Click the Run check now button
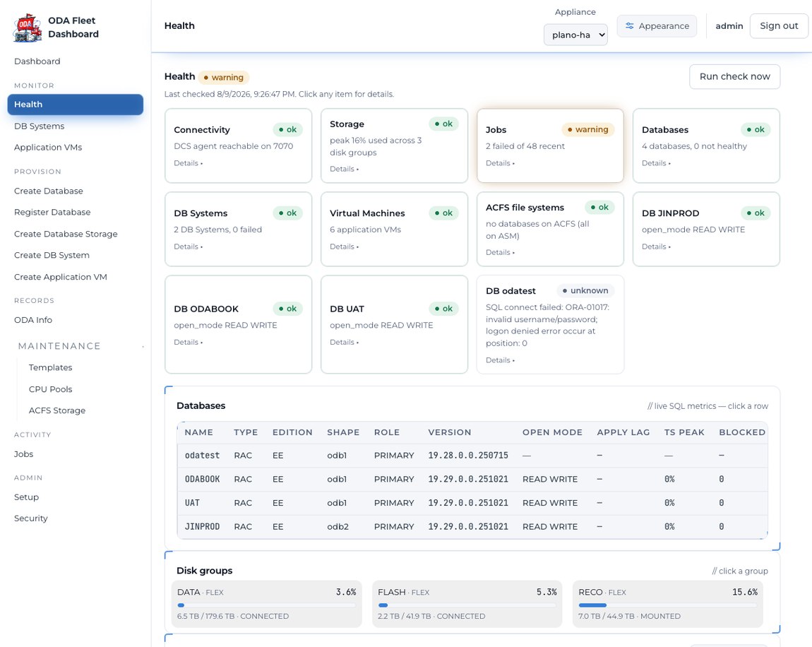812x647 pixels. click(734, 77)
